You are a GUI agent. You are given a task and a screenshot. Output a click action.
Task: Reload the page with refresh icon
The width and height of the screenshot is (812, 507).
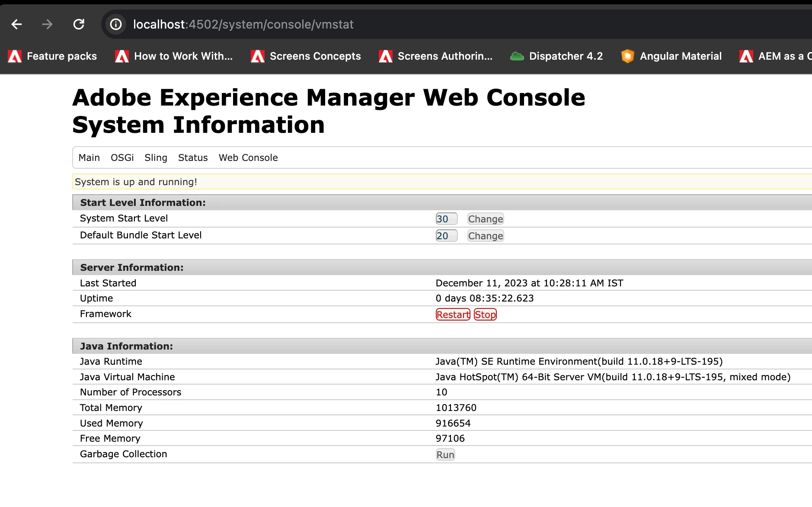[x=79, y=24]
